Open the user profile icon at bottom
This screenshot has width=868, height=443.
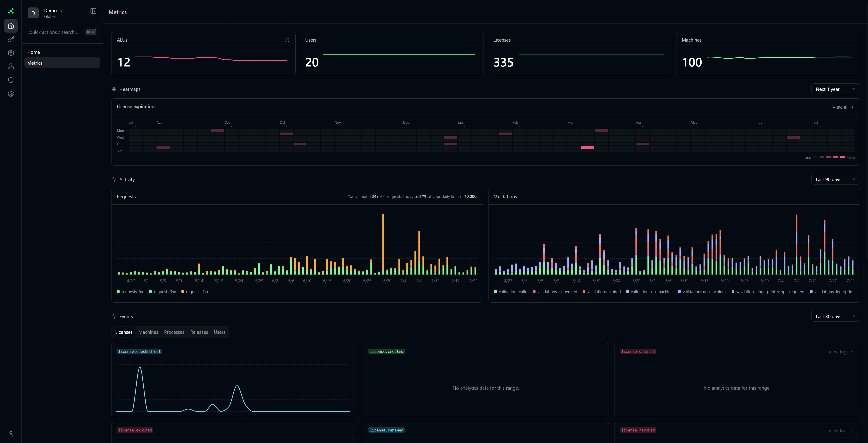pos(11,434)
